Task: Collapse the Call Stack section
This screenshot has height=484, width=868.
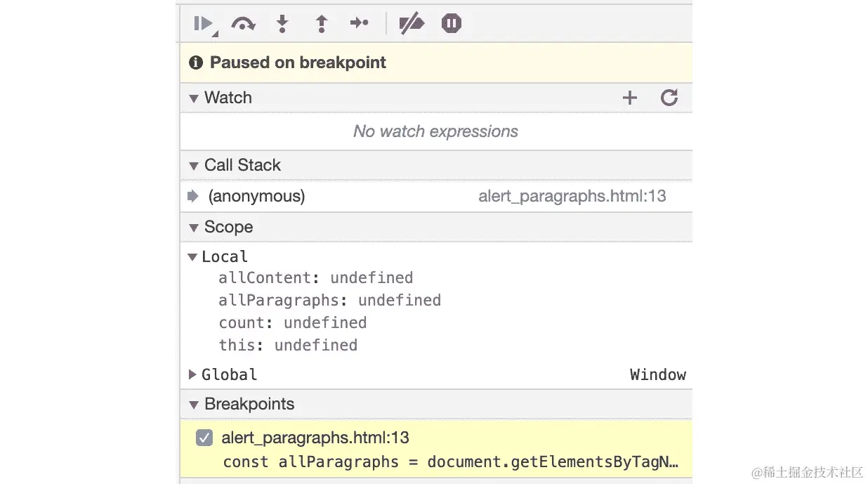Action: pos(194,166)
